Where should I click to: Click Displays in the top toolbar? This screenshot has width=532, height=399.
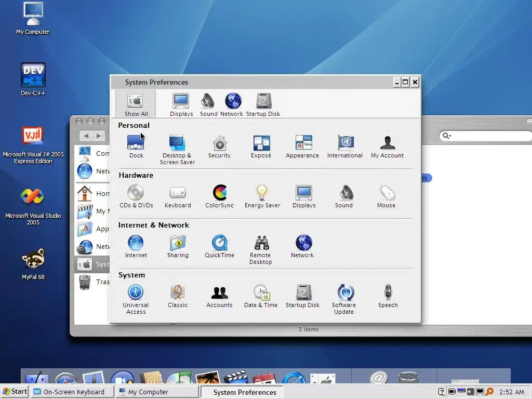[181, 105]
